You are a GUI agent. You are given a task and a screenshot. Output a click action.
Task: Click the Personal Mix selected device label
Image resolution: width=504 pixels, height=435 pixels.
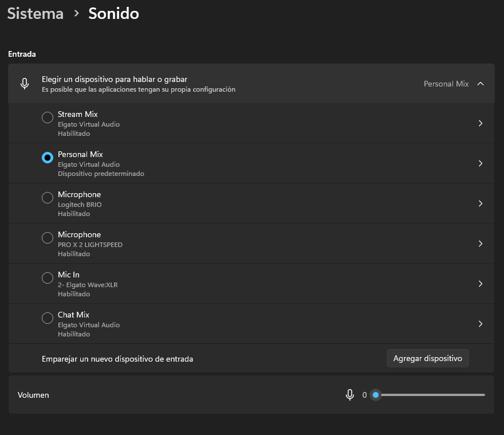[x=446, y=84]
